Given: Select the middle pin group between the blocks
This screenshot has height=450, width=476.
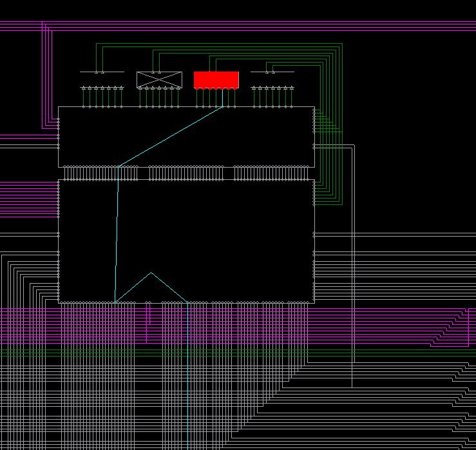Looking at the screenshot, I should [x=186, y=173].
